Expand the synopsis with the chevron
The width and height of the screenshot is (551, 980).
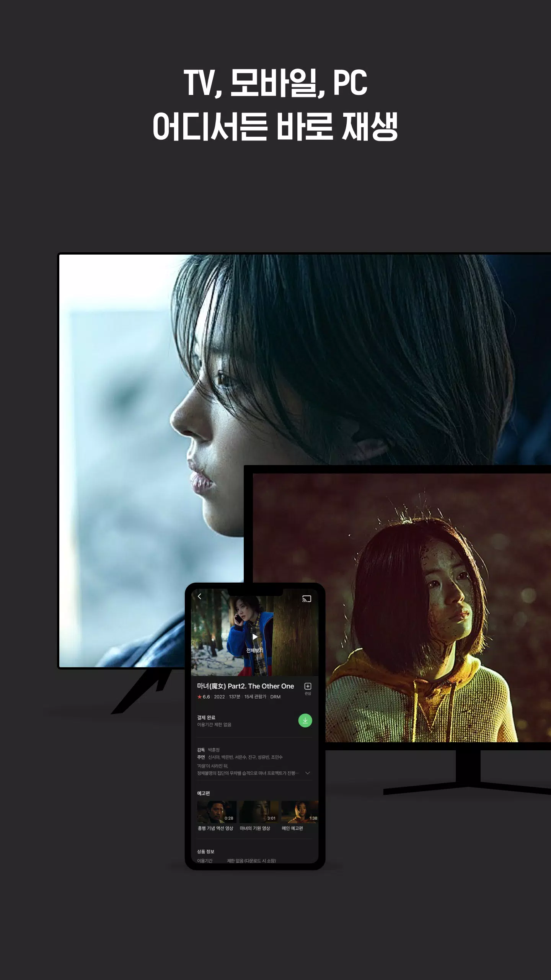point(308,773)
